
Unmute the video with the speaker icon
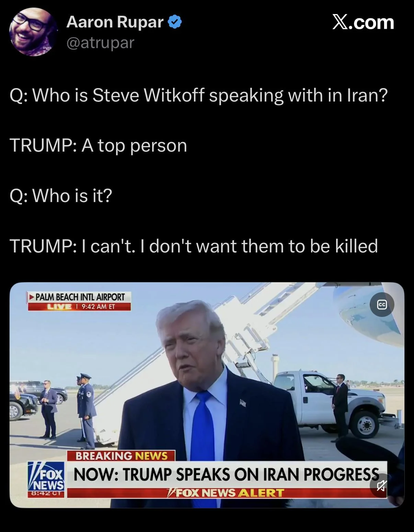(x=381, y=485)
